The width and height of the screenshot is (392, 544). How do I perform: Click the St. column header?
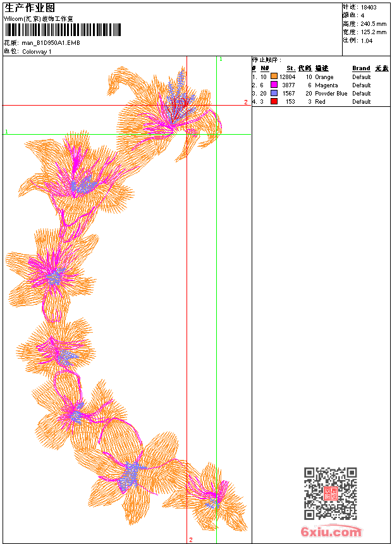tap(291, 68)
